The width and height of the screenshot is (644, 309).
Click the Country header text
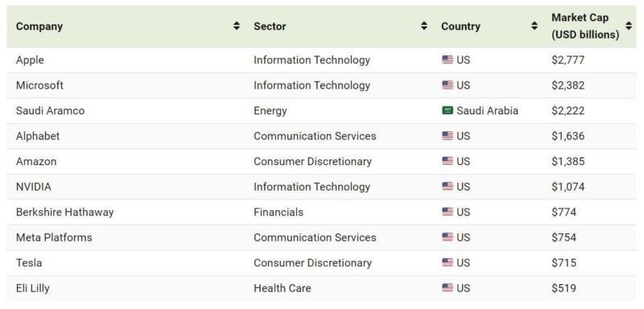click(460, 27)
